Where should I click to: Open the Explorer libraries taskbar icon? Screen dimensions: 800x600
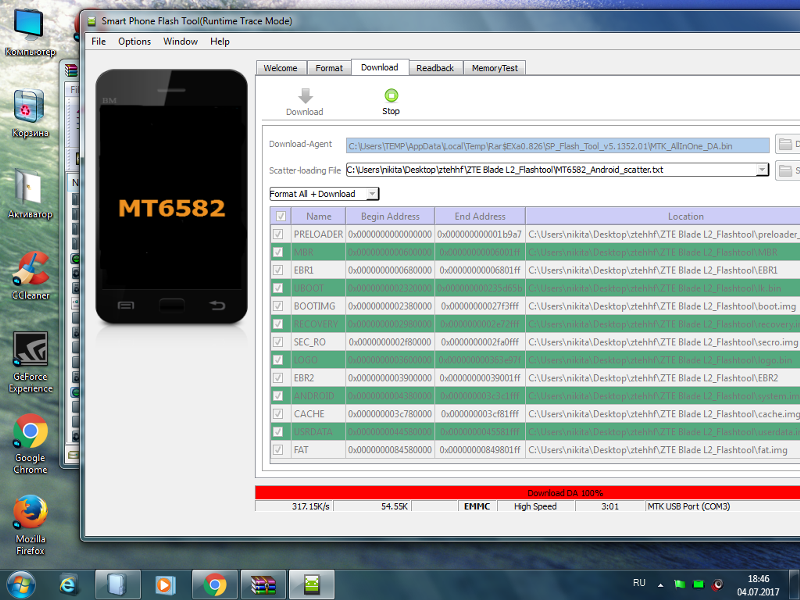(117, 585)
